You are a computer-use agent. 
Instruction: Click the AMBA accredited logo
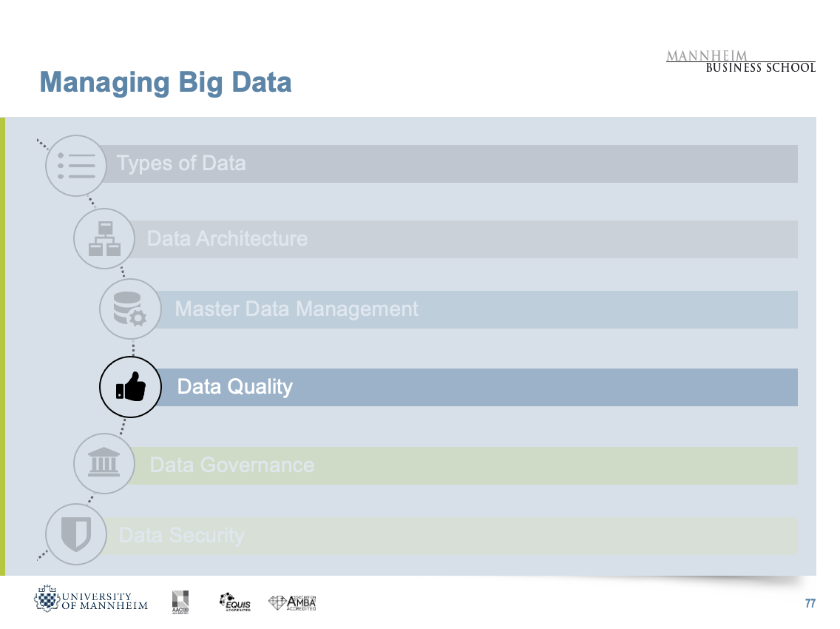[292, 602]
